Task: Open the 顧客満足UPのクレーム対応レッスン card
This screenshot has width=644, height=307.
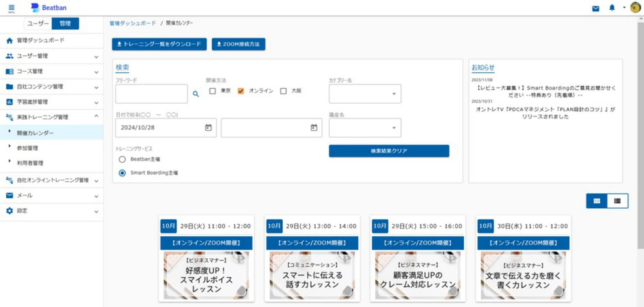Action: tap(418, 258)
